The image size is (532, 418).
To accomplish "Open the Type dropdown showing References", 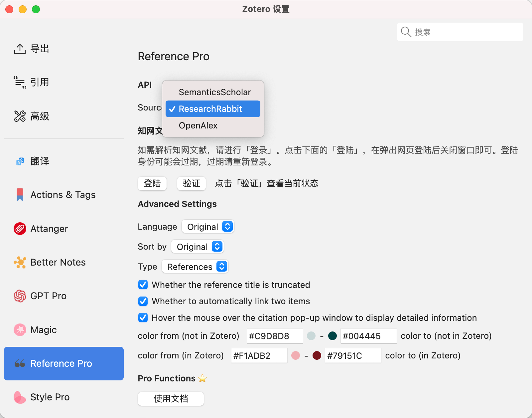I will [195, 267].
